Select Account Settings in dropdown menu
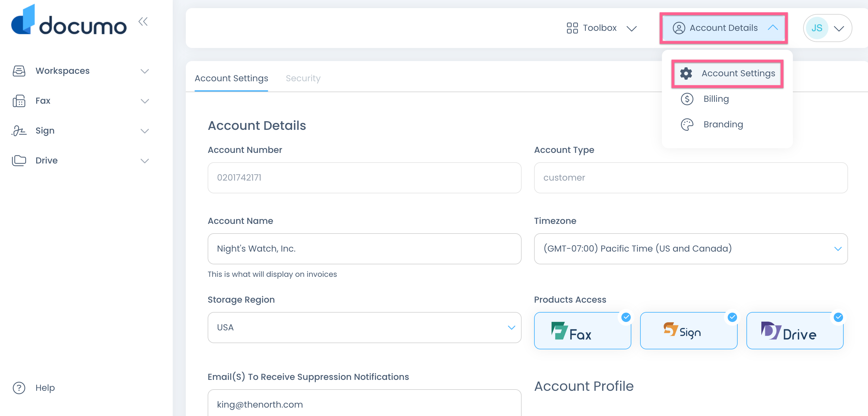The image size is (868, 416). coord(727,73)
